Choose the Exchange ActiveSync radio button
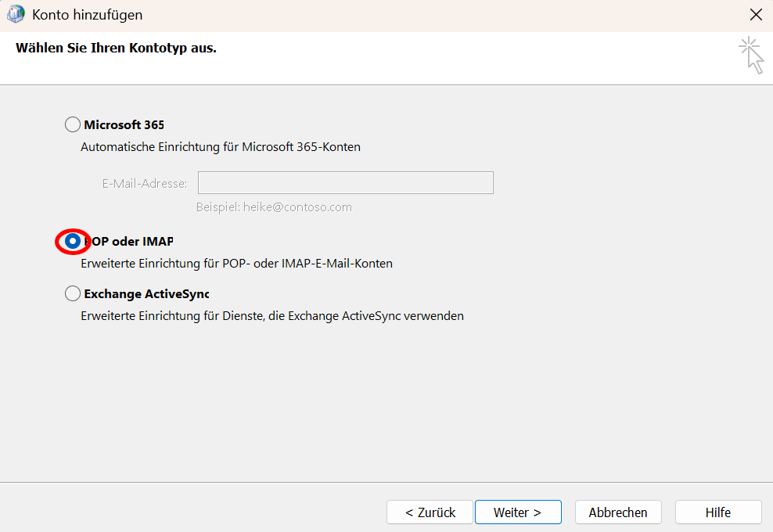This screenshot has width=773, height=532. tap(73, 294)
